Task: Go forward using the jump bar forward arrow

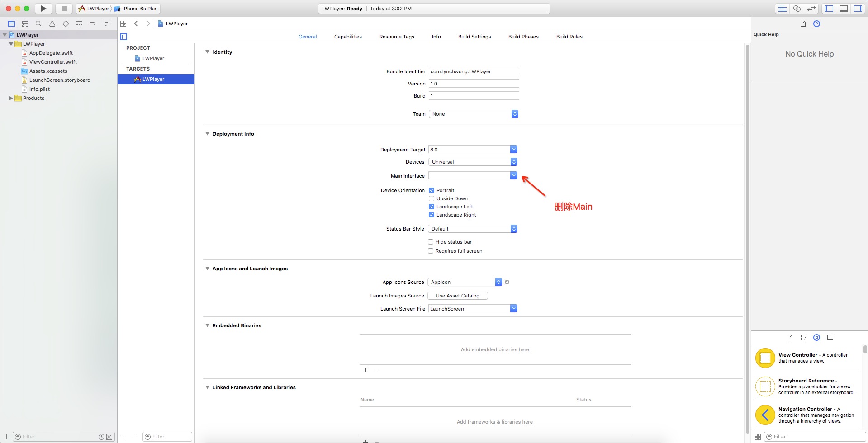Action: coord(148,24)
